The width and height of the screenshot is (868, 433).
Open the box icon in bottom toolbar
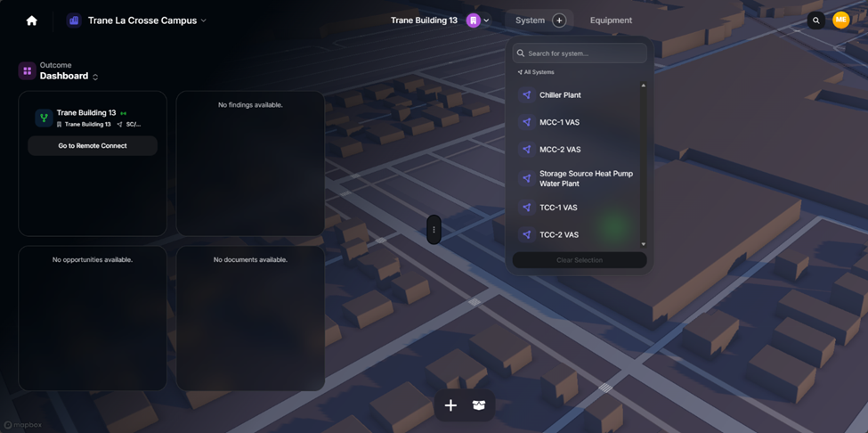478,405
